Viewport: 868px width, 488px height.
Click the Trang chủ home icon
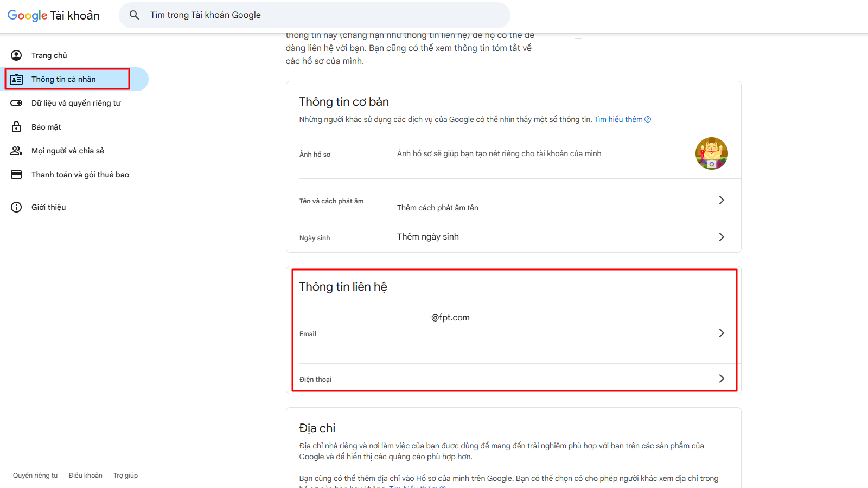[16, 55]
